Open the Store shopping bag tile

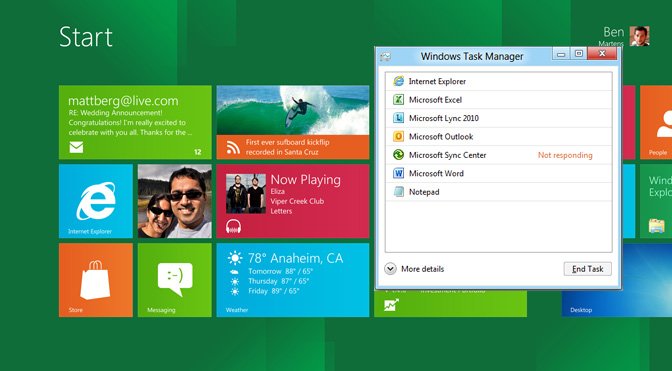pyautogui.click(x=96, y=280)
